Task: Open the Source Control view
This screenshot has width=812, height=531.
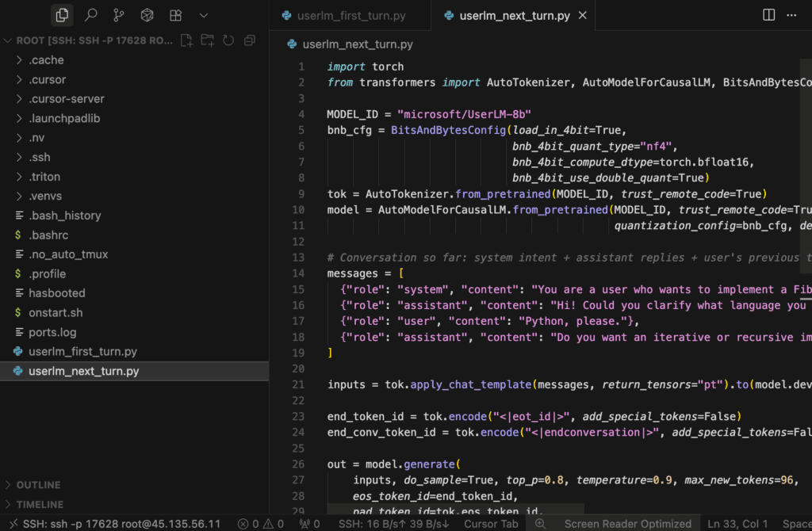Action: point(118,15)
